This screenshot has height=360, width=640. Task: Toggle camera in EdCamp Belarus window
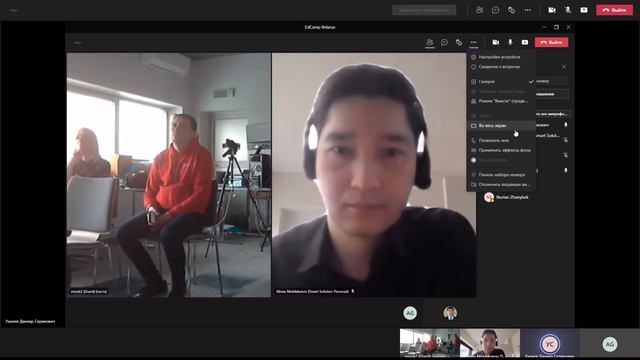click(x=496, y=42)
